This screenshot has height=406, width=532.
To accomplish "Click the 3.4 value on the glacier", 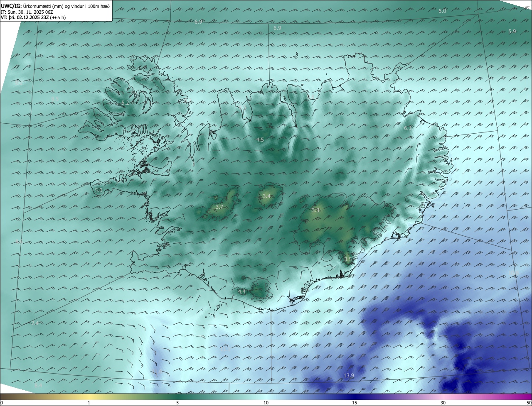I will [266, 196].
